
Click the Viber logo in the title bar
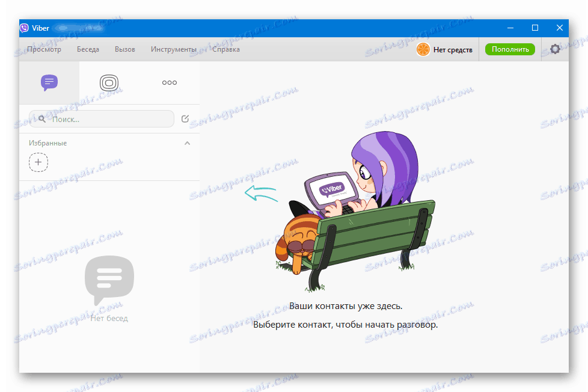(24, 28)
